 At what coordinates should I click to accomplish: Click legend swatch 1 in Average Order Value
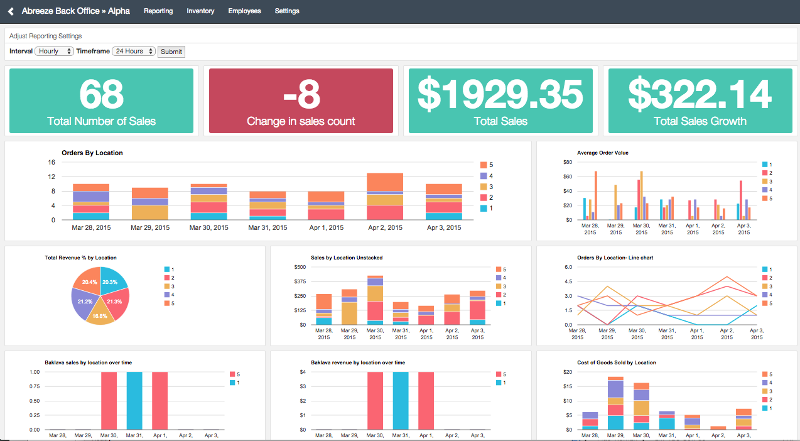[x=765, y=163]
